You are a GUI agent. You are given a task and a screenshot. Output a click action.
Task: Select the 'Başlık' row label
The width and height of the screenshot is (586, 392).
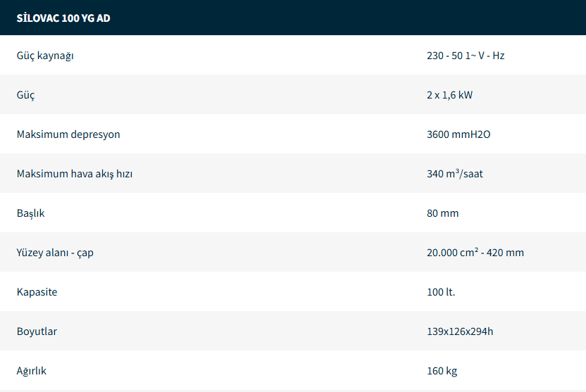(x=31, y=213)
